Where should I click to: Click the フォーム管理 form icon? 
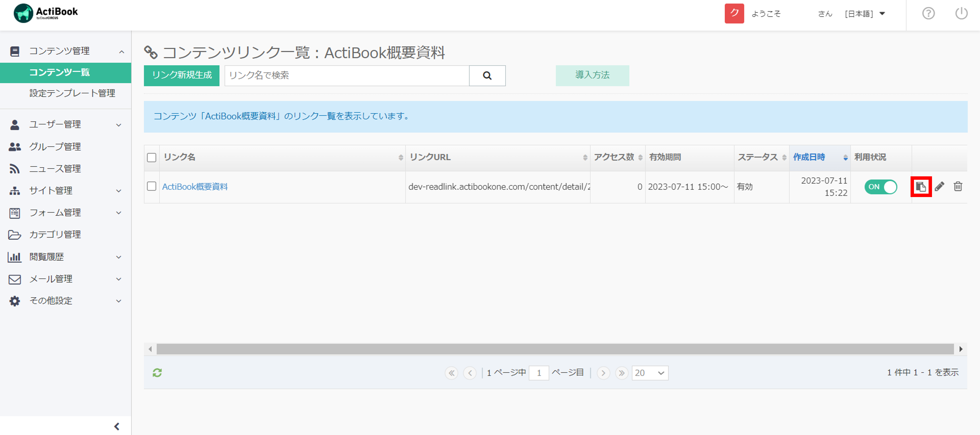point(15,213)
